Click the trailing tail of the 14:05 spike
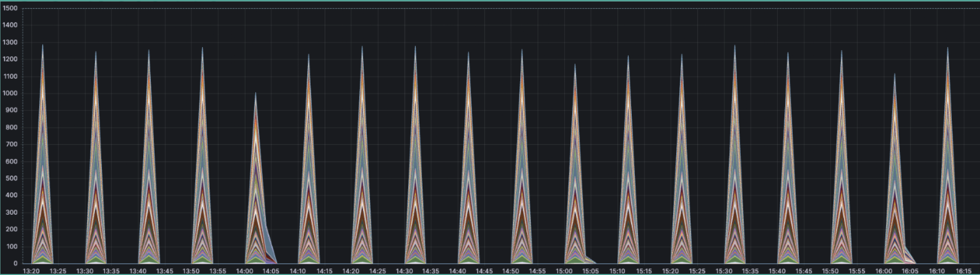 coord(270,245)
